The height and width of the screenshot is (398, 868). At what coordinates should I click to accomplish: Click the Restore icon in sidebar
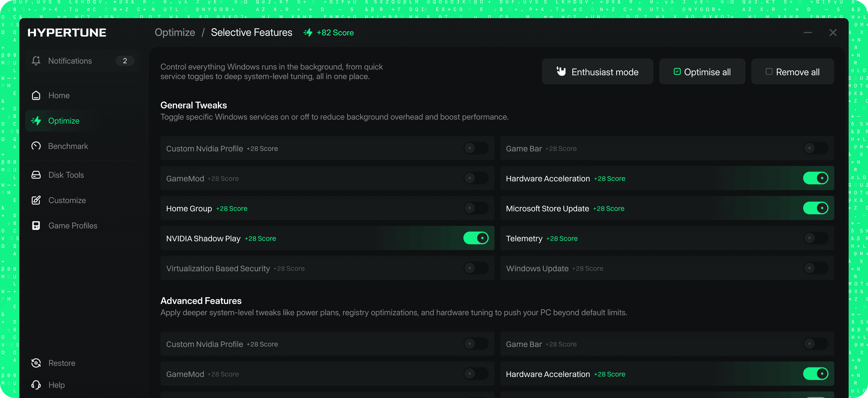click(36, 363)
